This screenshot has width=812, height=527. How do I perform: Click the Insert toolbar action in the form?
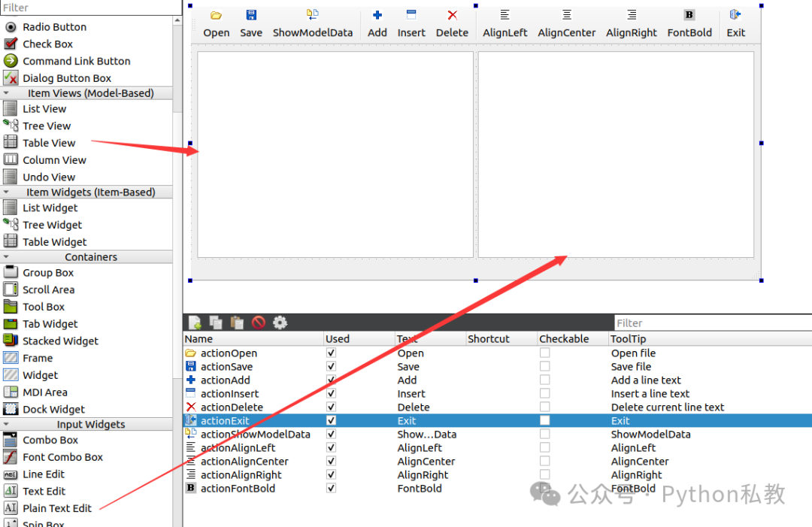pyautogui.click(x=411, y=23)
